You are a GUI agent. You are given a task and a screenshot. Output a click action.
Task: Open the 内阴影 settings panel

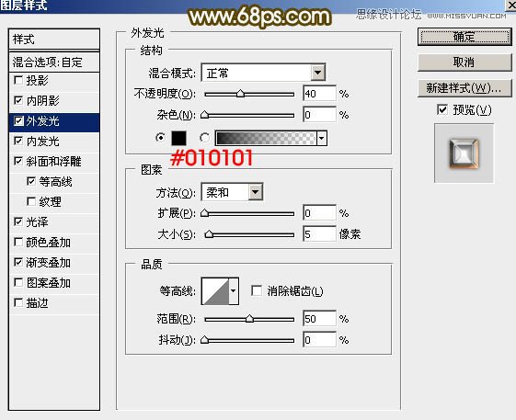(x=43, y=101)
